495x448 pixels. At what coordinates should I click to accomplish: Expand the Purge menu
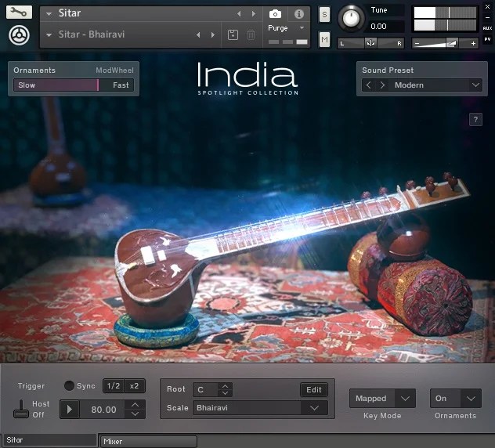[x=302, y=28]
